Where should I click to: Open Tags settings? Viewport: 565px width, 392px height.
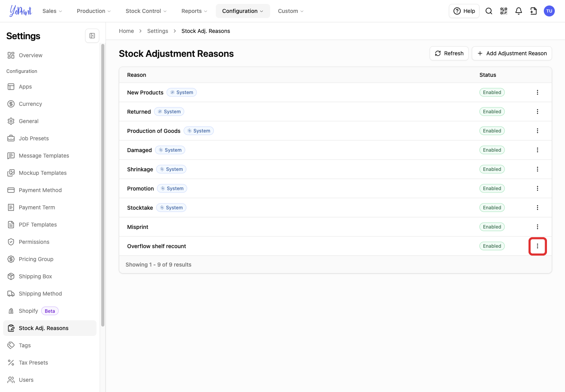pyautogui.click(x=50, y=345)
